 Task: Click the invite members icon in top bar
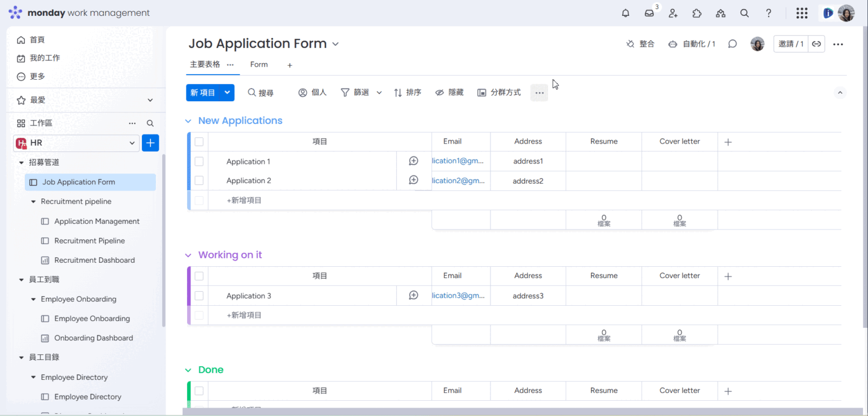[673, 13]
